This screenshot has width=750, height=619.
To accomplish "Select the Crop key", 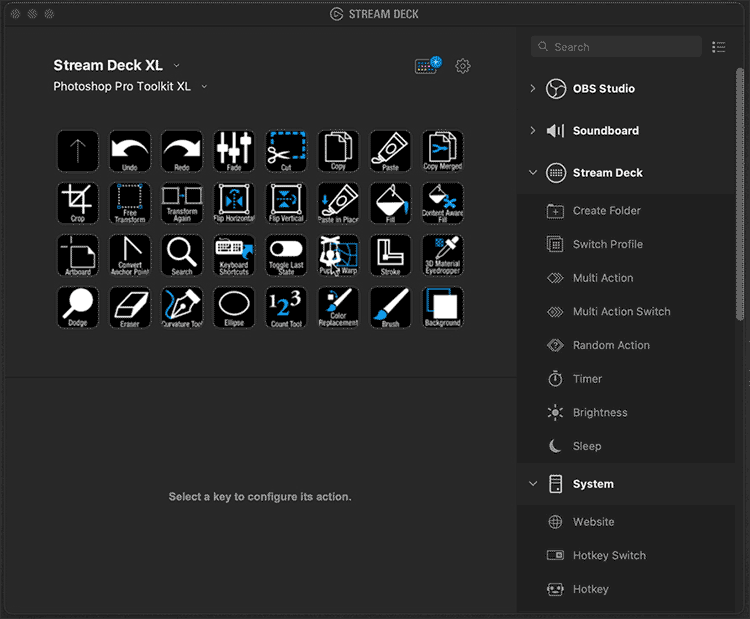I will tap(78, 203).
